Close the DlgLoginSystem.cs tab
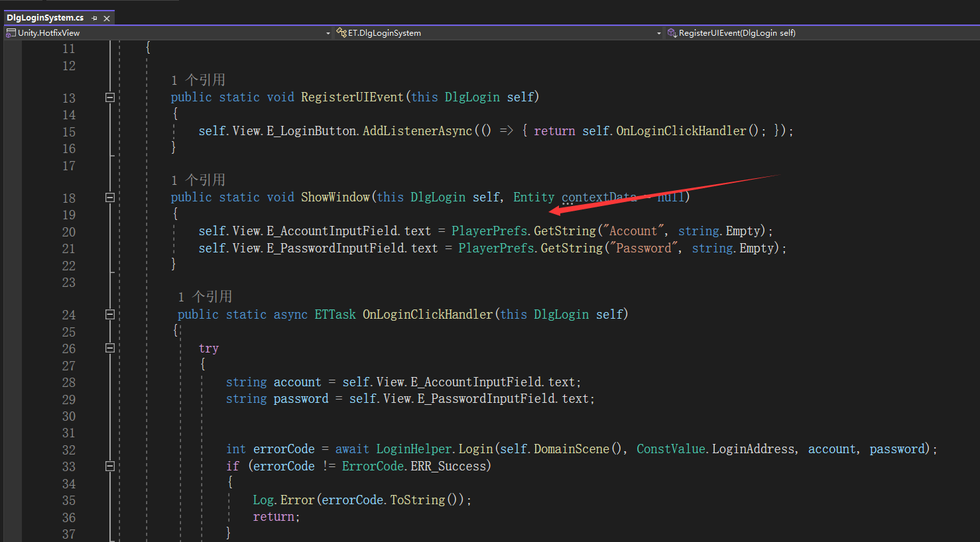This screenshot has width=980, height=542. pyautogui.click(x=107, y=19)
